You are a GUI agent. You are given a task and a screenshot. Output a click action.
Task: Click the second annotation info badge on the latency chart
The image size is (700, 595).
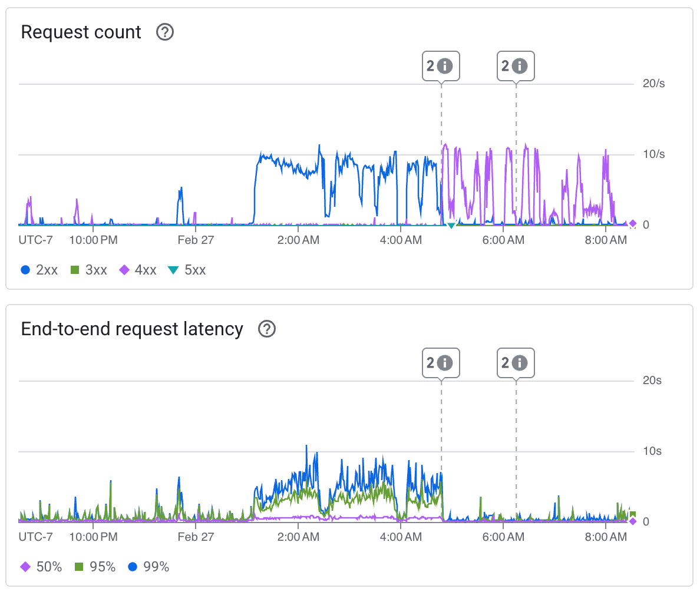point(516,363)
